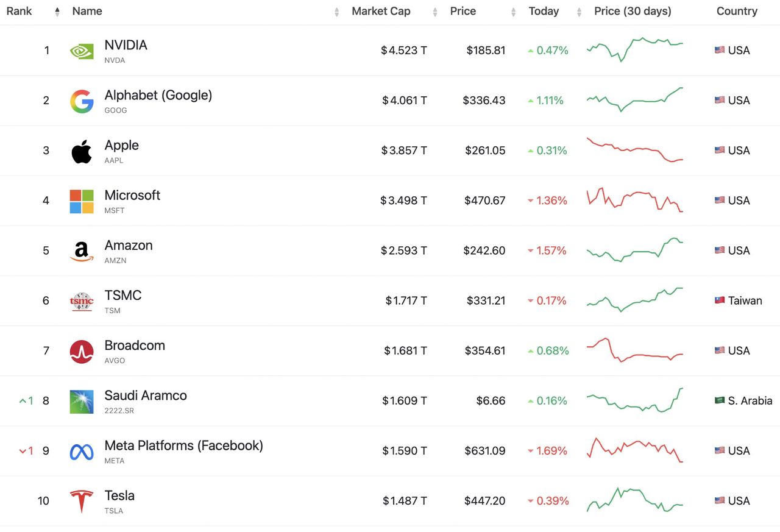
Task: Open NVIDIA 30-day price chart
Action: click(x=634, y=50)
